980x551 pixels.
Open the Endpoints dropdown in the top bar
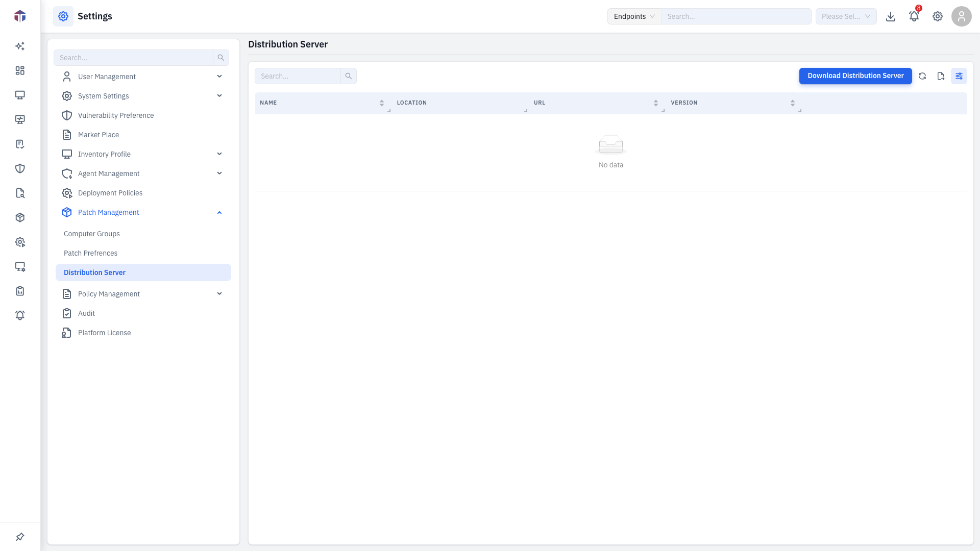pyautogui.click(x=634, y=16)
